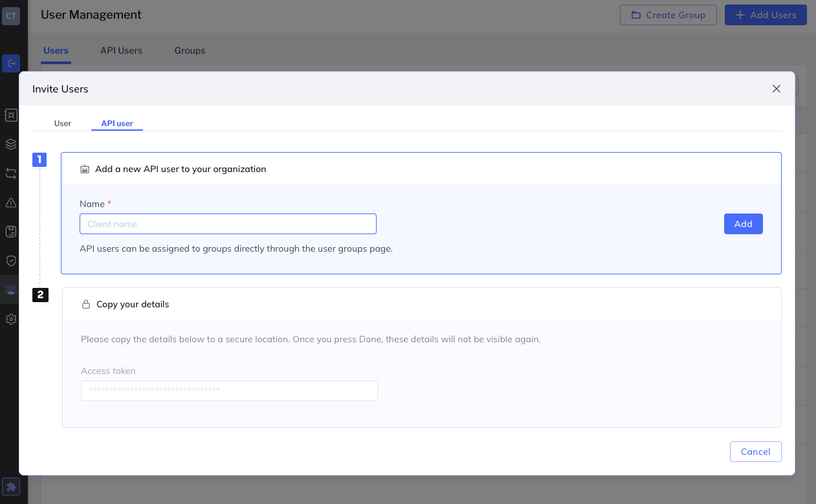The image size is (816, 504).
Task: Expand the sidebar with the arrow icon
Action: tap(11, 63)
